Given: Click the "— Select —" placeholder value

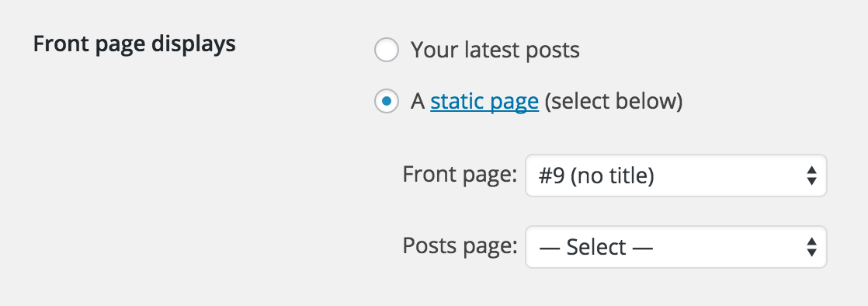Looking at the screenshot, I should click(595, 247).
